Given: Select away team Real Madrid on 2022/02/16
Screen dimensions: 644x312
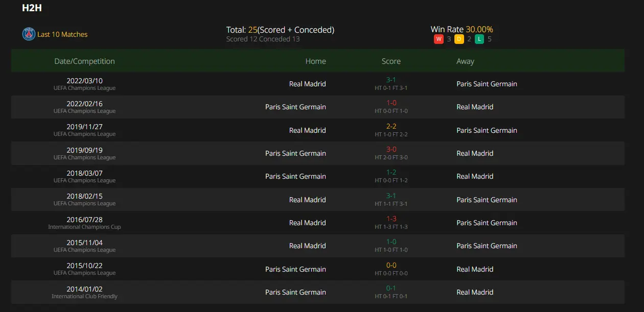Looking at the screenshot, I should click(475, 107).
